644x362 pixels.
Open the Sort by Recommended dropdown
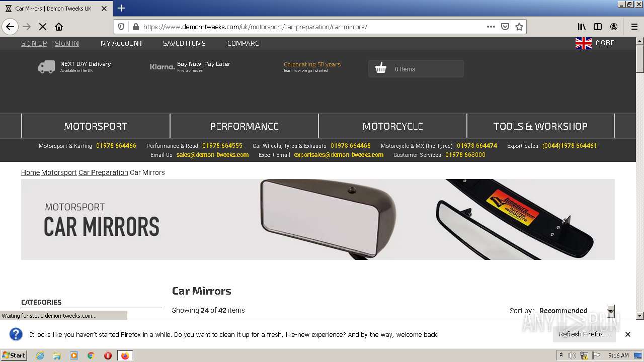tap(577, 311)
